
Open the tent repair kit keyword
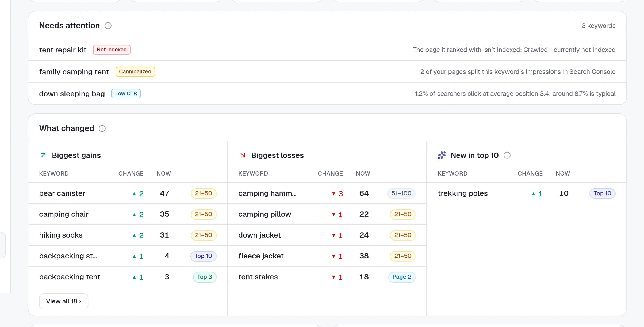63,50
